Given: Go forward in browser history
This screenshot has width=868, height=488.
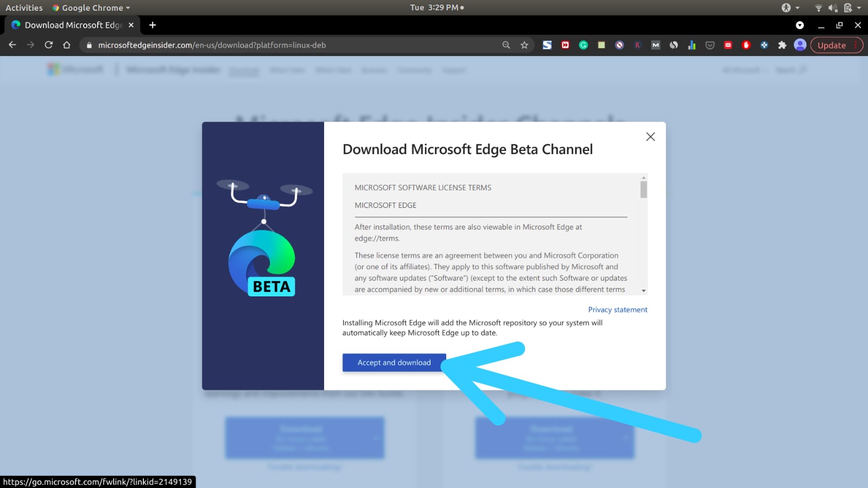Looking at the screenshot, I should click(30, 45).
